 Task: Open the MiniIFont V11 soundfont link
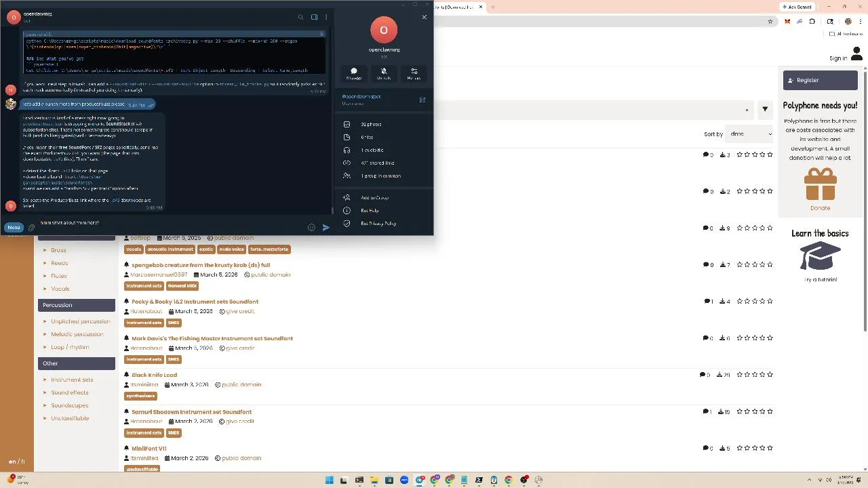point(149,449)
